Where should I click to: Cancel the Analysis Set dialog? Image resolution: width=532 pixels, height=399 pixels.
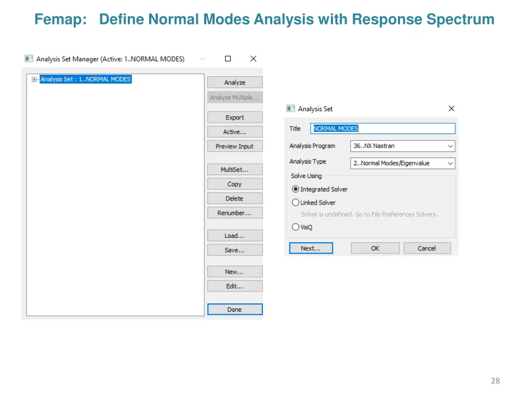pyautogui.click(x=427, y=248)
